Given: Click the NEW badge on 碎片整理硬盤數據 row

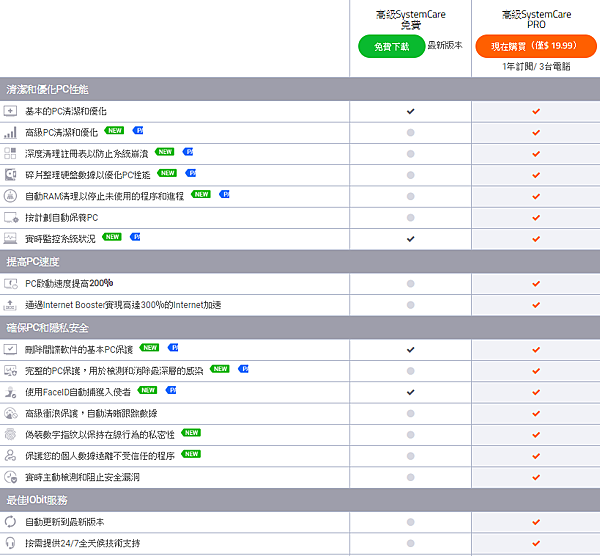Looking at the screenshot, I should (x=167, y=173).
